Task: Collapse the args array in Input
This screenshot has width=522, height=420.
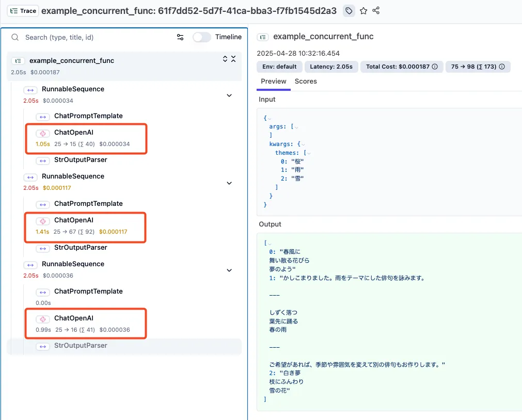Action: [296, 127]
